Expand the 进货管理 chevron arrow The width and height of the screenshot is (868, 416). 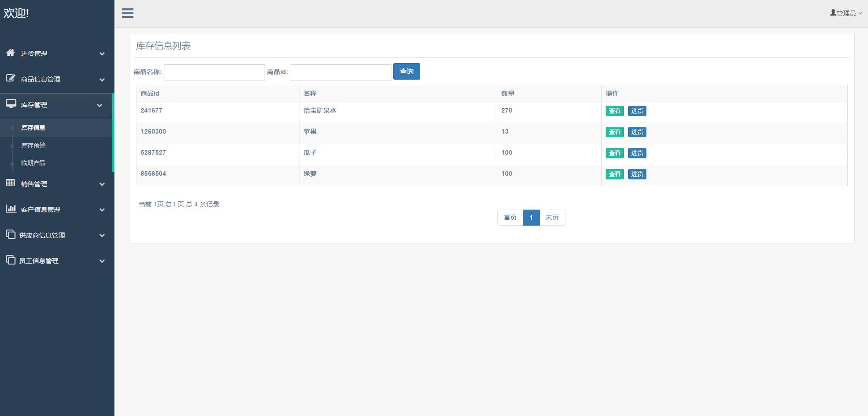102,54
